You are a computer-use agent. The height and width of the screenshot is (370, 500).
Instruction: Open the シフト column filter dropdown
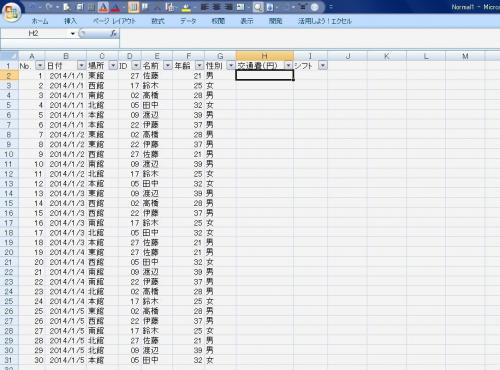click(322, 65)
